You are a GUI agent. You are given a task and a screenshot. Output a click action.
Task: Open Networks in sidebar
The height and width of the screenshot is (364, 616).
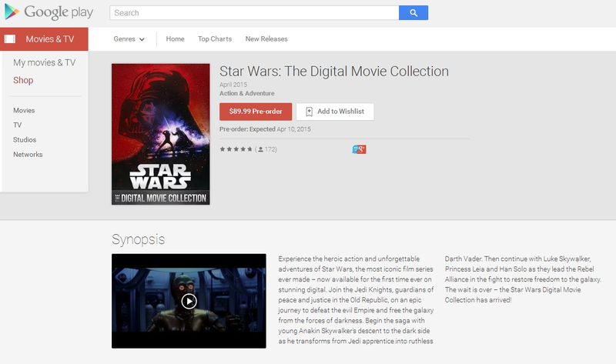point(28,155)
